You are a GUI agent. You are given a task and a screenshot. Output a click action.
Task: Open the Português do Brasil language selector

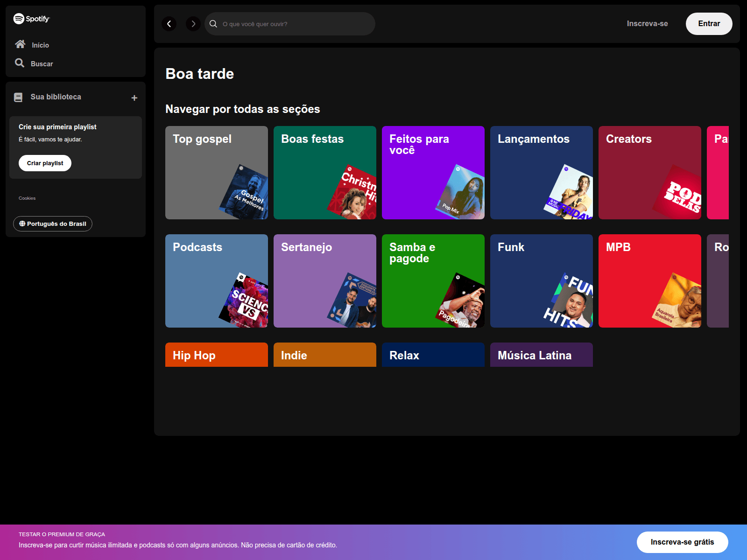coord(52,224)
